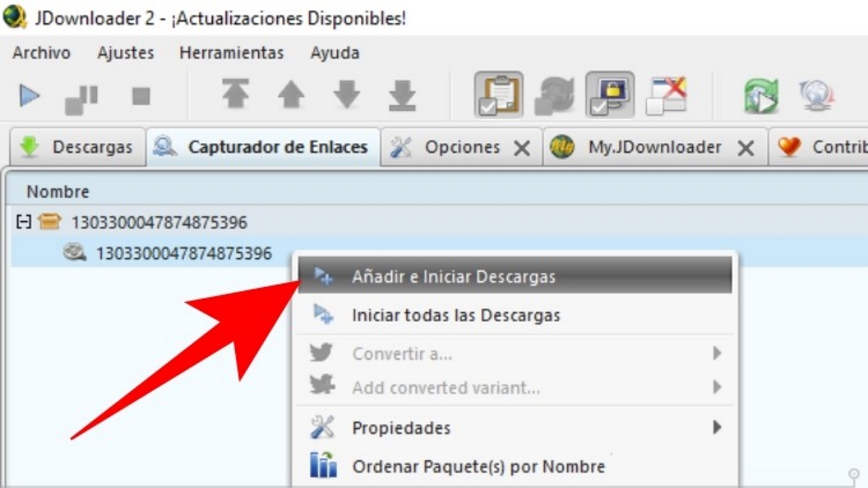
Task: Start all downloads with the play icon
Action: click(29, 95)
